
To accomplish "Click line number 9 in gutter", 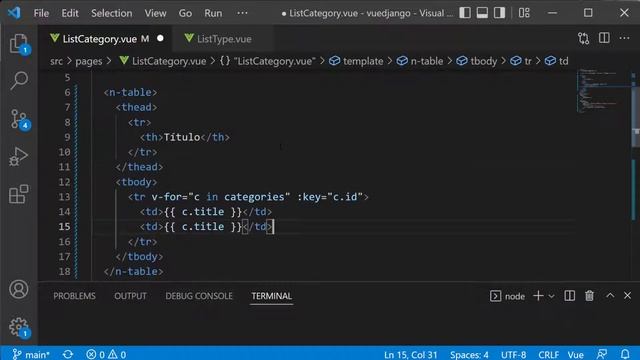I will pyautogui.click(x=67, y=137).
